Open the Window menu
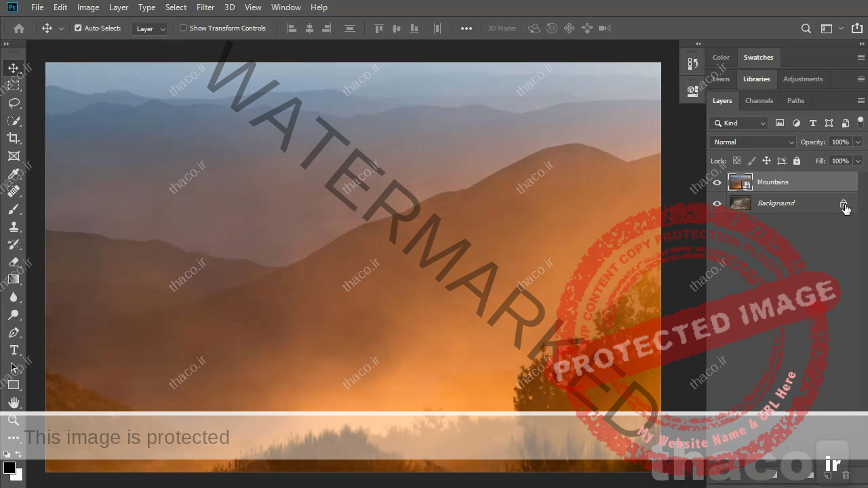The width and height of the screenshot is (868, 488). (x=285, y=7)
